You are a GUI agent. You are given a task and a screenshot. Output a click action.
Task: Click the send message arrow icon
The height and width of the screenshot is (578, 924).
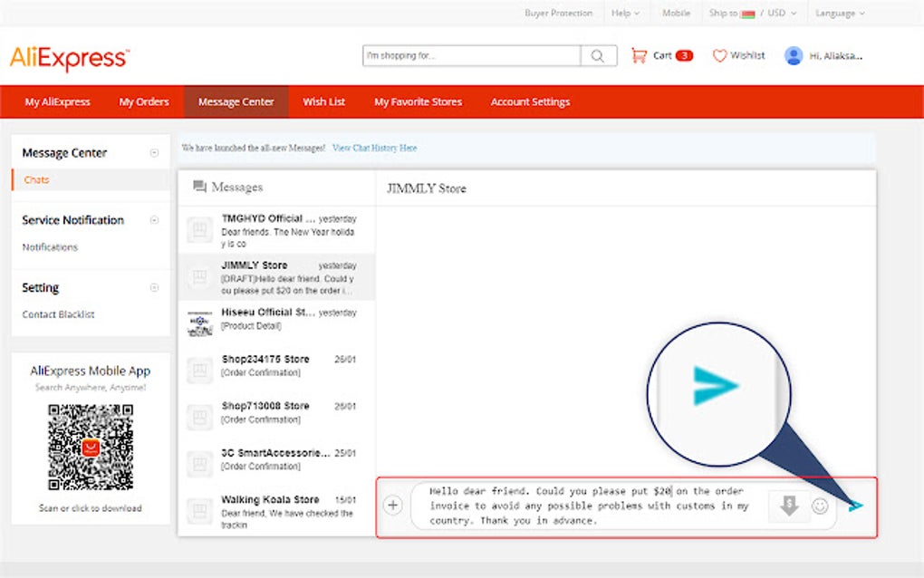856,506
